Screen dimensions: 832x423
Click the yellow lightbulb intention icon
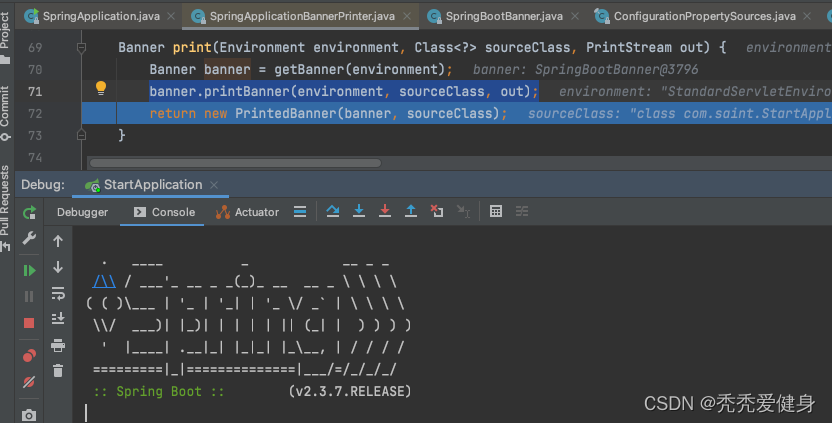tap(101, 88)
